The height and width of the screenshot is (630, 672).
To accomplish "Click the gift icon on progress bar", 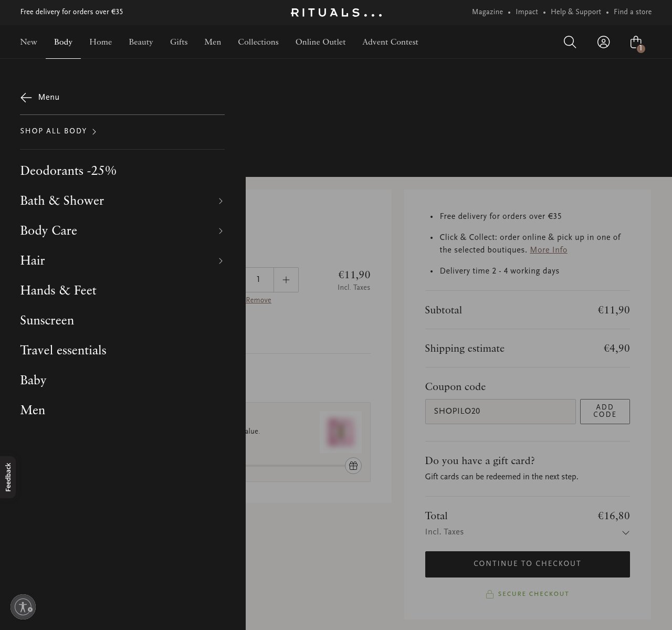I will [x=353, y=466].
